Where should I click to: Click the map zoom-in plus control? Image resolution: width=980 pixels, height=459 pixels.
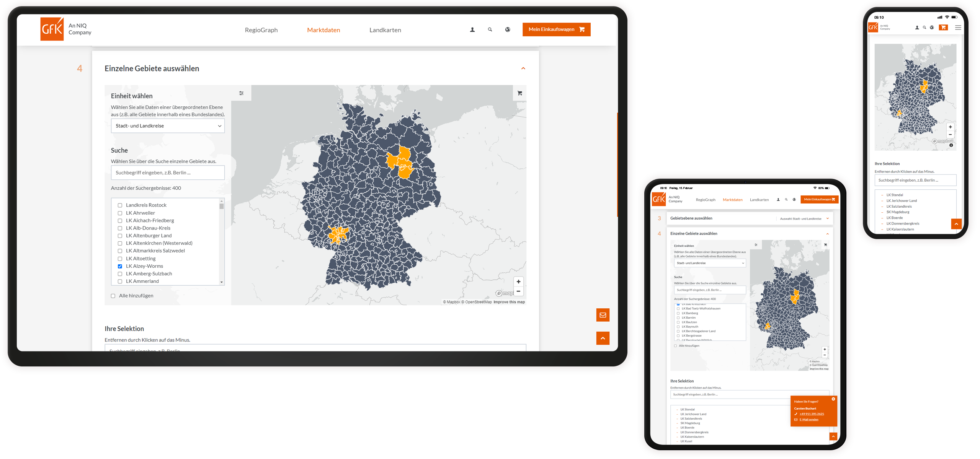pos(519,282)
